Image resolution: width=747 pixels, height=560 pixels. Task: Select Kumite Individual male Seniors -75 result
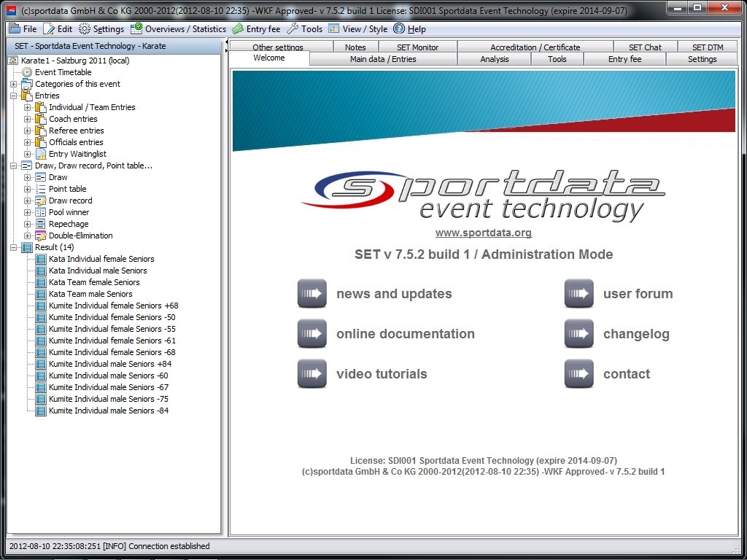coord(109,399)
